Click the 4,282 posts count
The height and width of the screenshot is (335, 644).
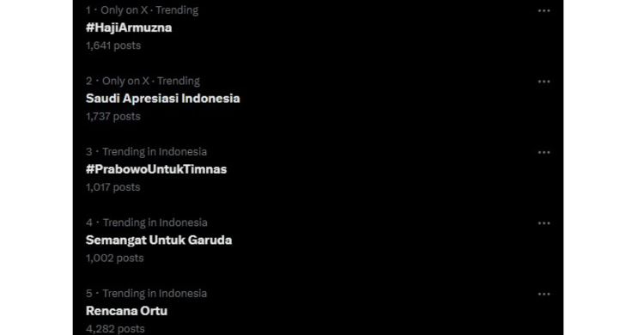[115, 329]
